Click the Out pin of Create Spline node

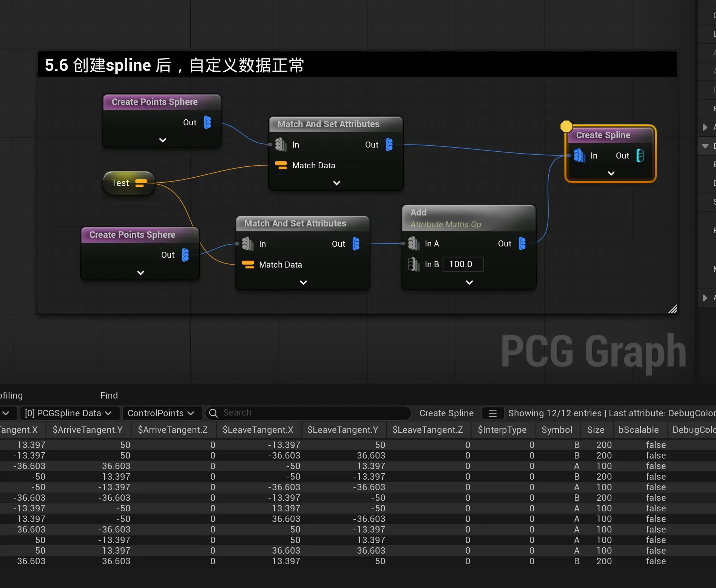coord(640,155)
